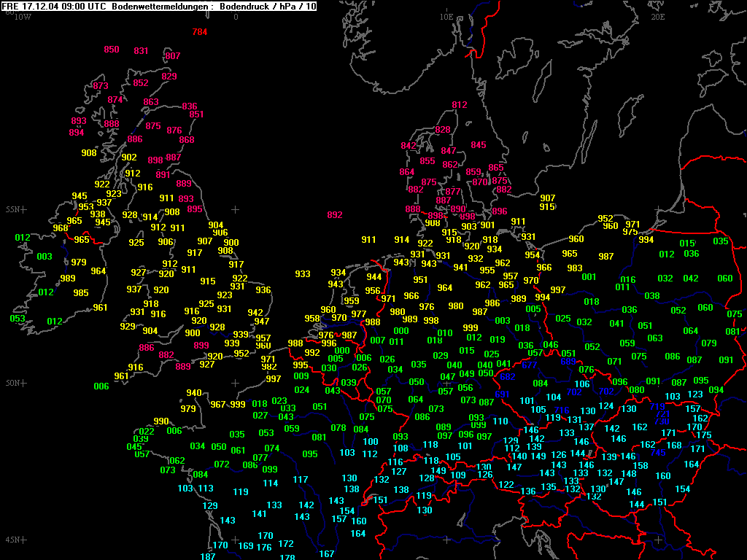The image size is (747, 560).
Task: Select the blue 677 station reading
Action: [x=530, y=365]
